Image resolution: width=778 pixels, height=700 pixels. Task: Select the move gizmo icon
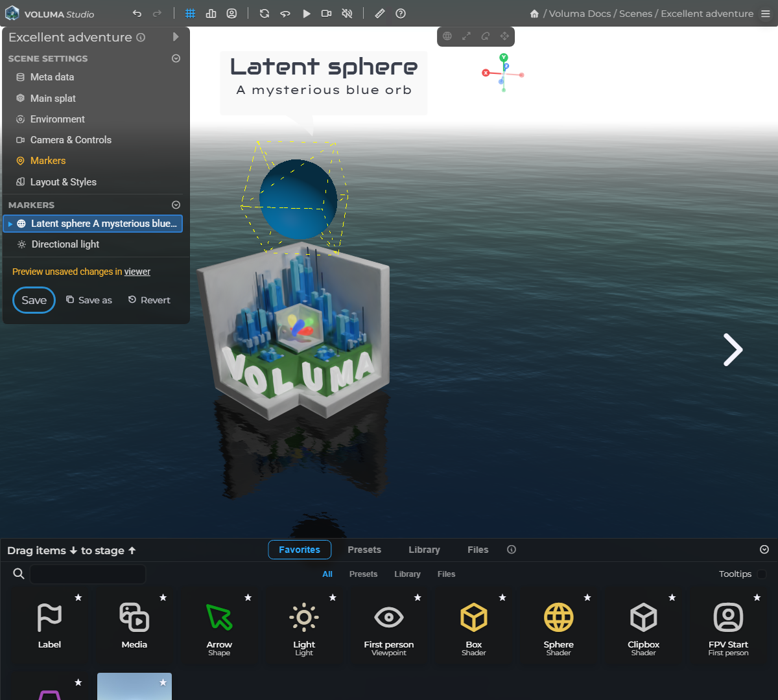pos(504,36)
